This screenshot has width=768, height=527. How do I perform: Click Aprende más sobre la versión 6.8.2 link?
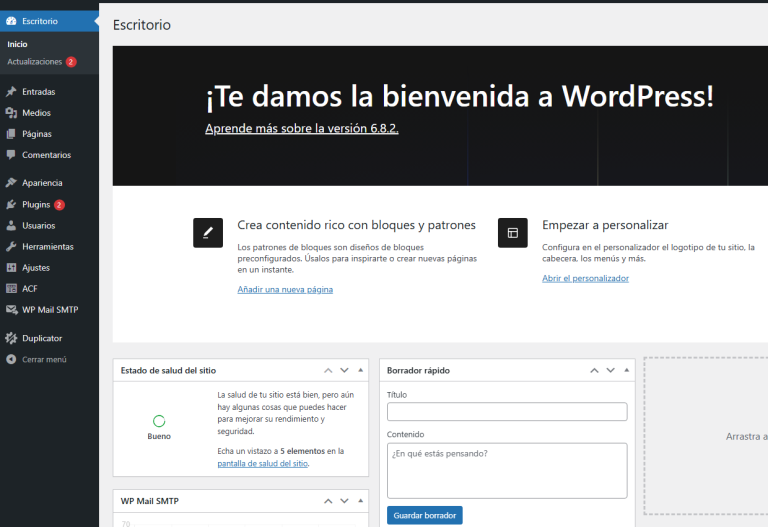[x=302, y=128]
